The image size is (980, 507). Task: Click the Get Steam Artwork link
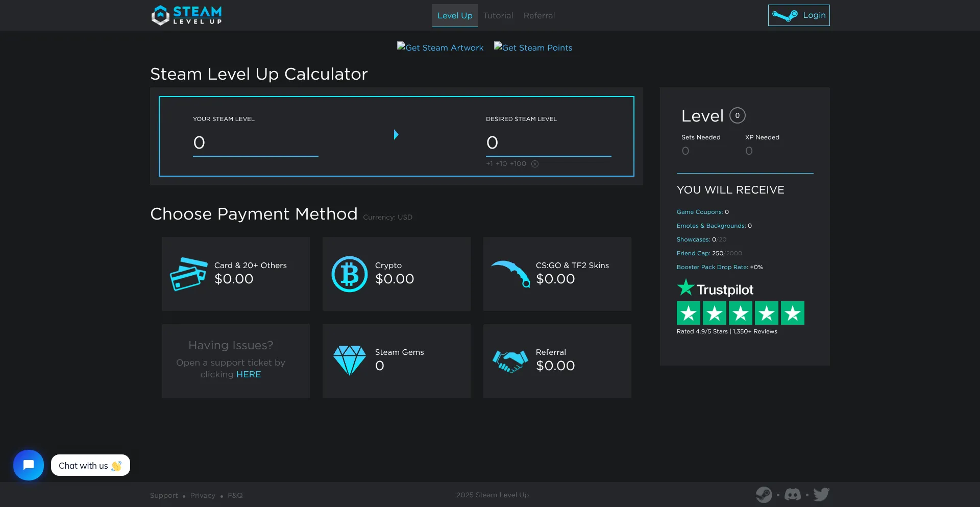click(x=440, y=47)
